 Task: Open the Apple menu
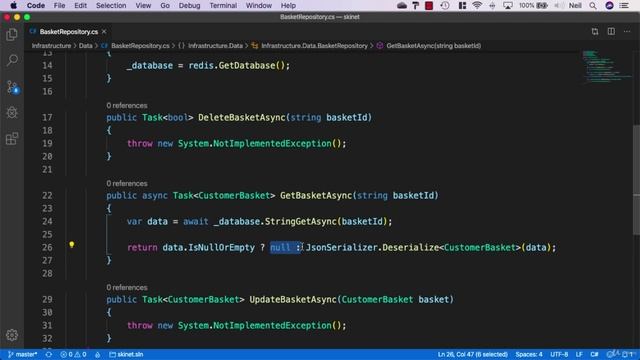click(x=13, y=5)
